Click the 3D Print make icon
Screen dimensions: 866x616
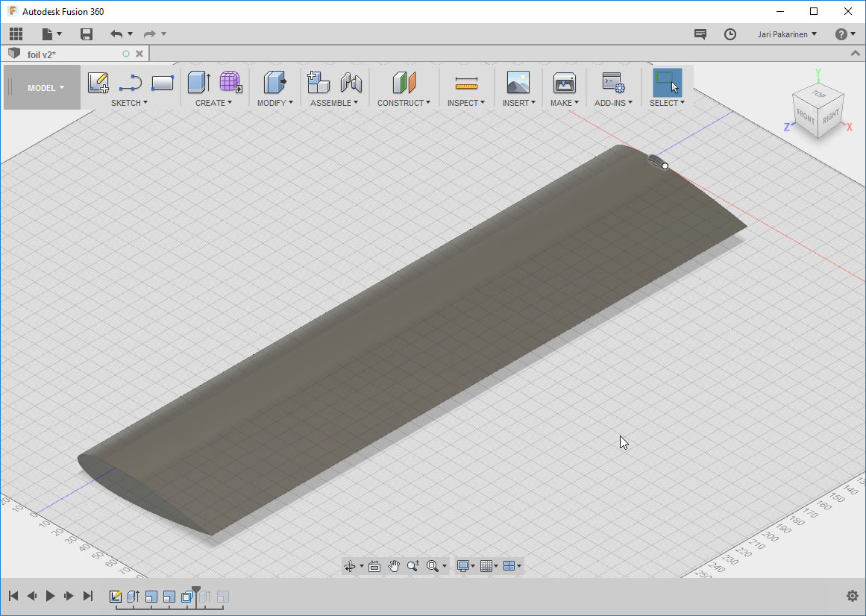pyautogui.click(x=565, y=82)
